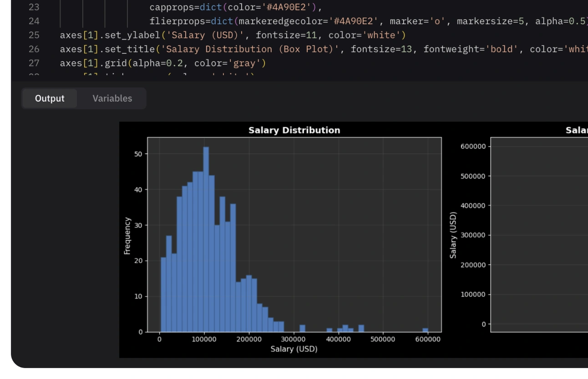Click the 600000 tick on the box plot axis
The image size is (588, 379).
(473, 147)
